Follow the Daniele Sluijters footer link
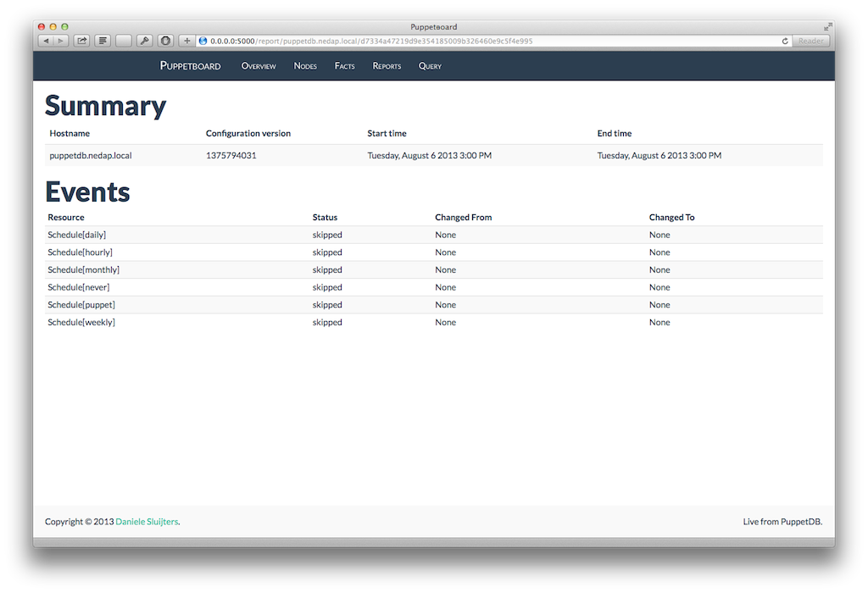This screenshot has height=593, width=868. [x=147, y=522]
